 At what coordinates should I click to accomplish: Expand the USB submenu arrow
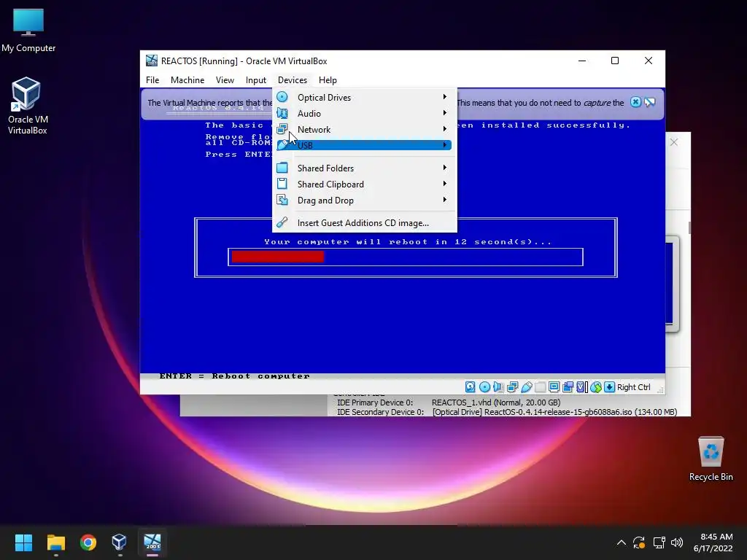[444, 145]
